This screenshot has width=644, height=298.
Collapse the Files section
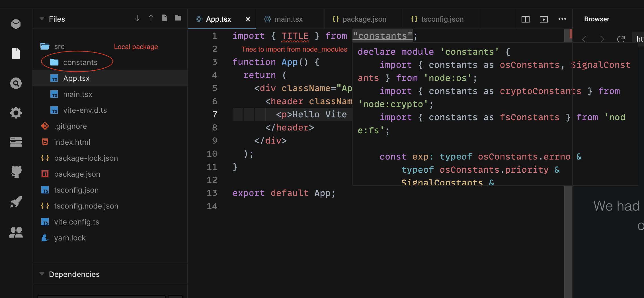click(42, 19)
